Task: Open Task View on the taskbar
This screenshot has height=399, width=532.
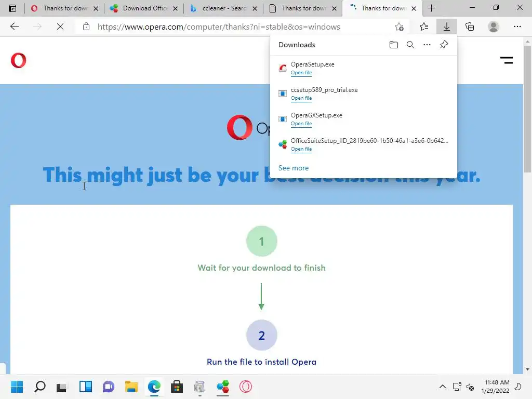Action: (62, 387)
